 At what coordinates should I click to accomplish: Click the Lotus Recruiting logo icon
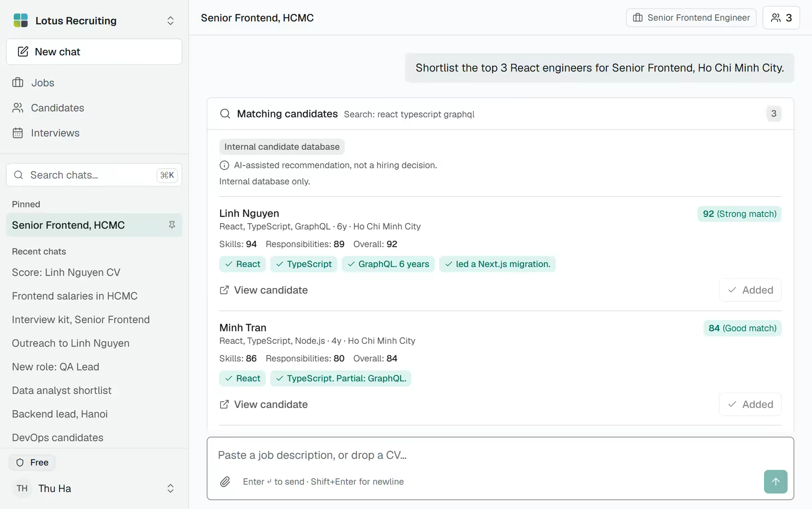click(x=21, y=20)
